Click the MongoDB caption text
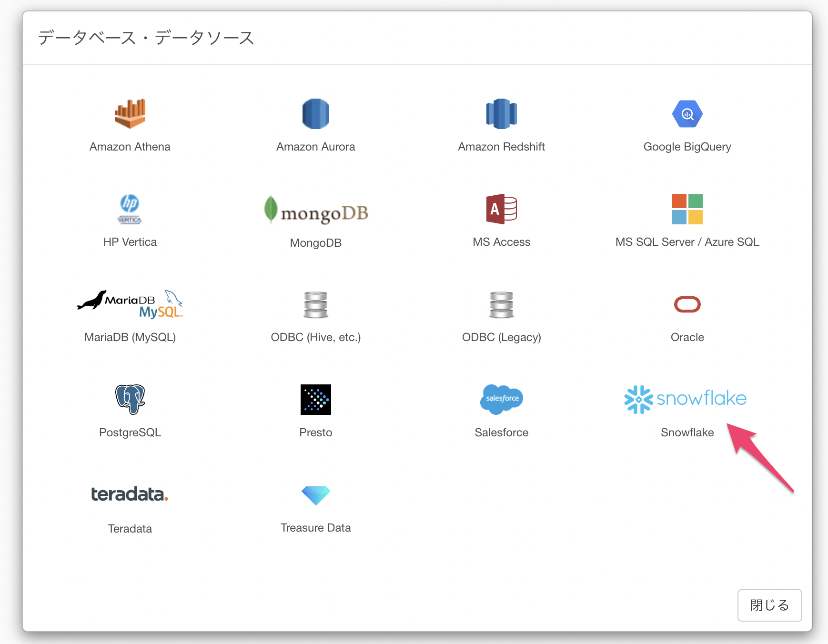This screenshot has width=828, height=644. pyautogui.click(x=316, y=243)
